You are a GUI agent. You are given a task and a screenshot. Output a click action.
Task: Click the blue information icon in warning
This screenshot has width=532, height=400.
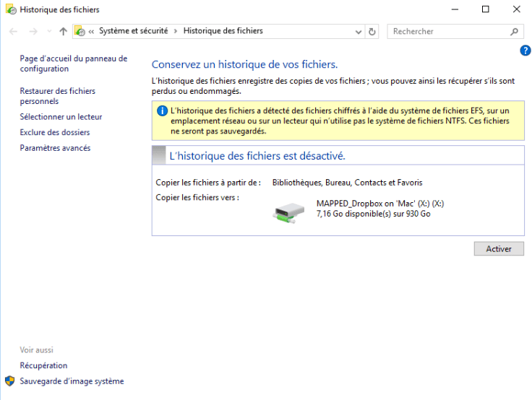coord(162,111)
